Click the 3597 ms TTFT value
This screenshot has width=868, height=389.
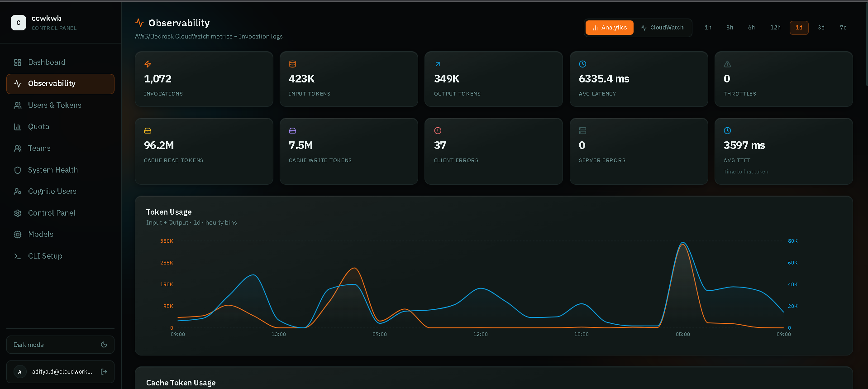[744, 145]
